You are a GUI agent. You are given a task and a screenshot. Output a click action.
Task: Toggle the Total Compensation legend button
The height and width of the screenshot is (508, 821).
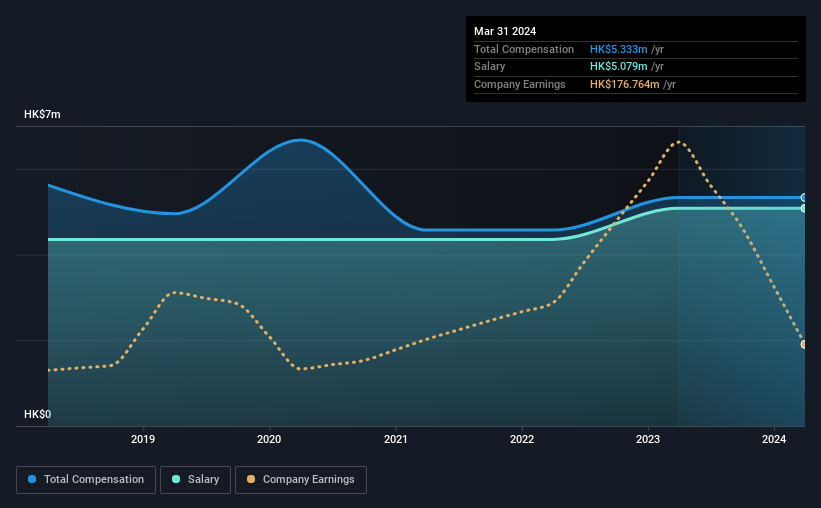pyautogui.click(x=86, y=480)
